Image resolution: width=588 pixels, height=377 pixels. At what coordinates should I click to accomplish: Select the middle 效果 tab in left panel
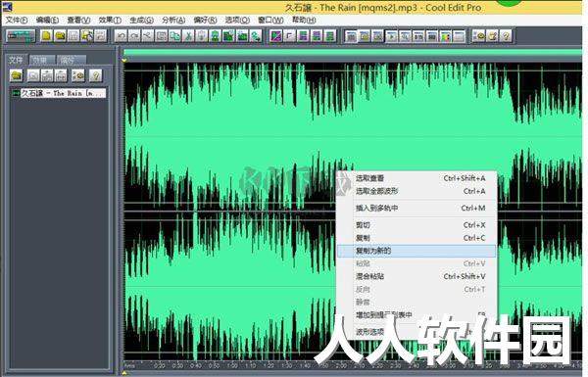click(x=42, y=60)
